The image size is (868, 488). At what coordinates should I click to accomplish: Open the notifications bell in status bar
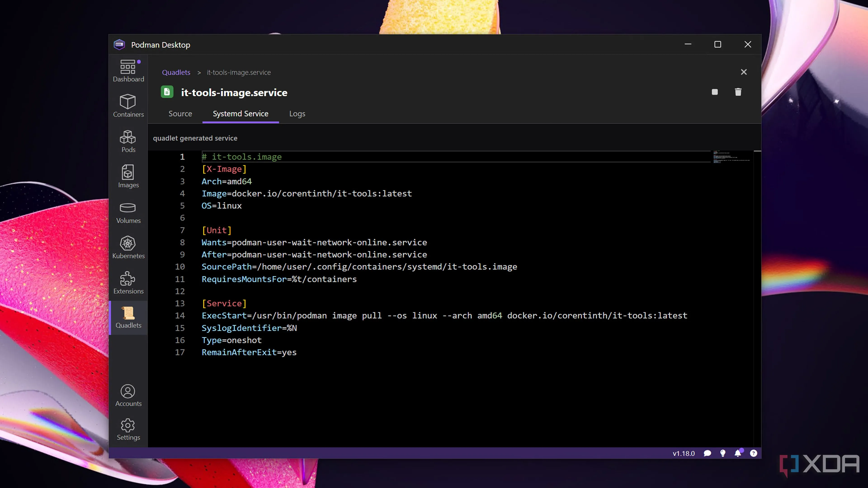coord(738,453)
